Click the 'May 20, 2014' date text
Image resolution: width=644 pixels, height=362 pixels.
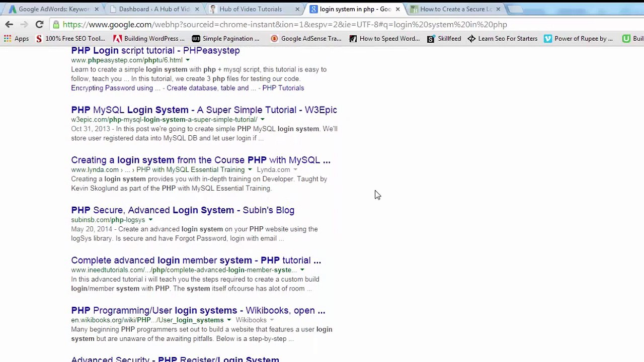tap(92, 229)
